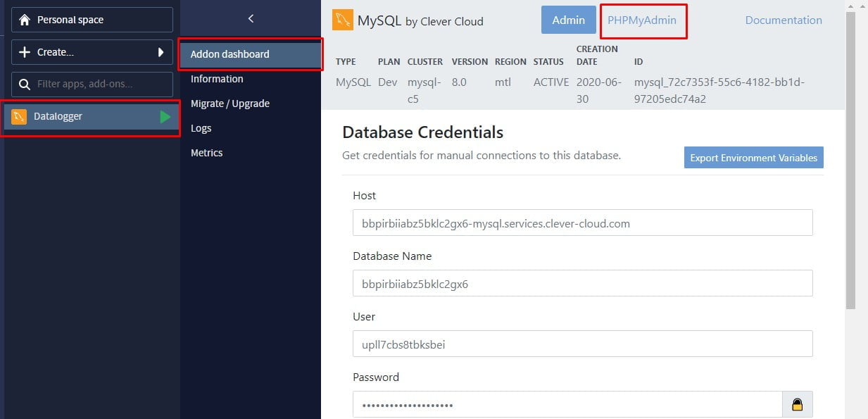Open the PHPMyAdmin link
Viewport: 868px width, 419px height.
point(642,20)
